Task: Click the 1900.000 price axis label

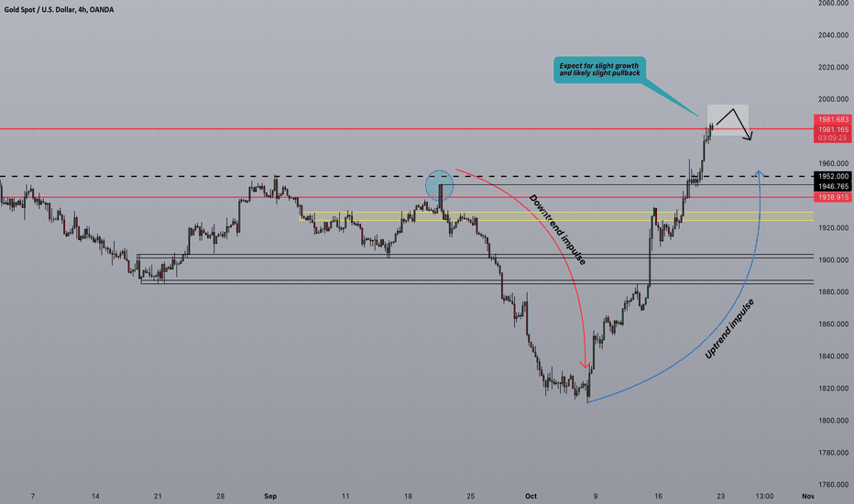Action: point(833,260)
